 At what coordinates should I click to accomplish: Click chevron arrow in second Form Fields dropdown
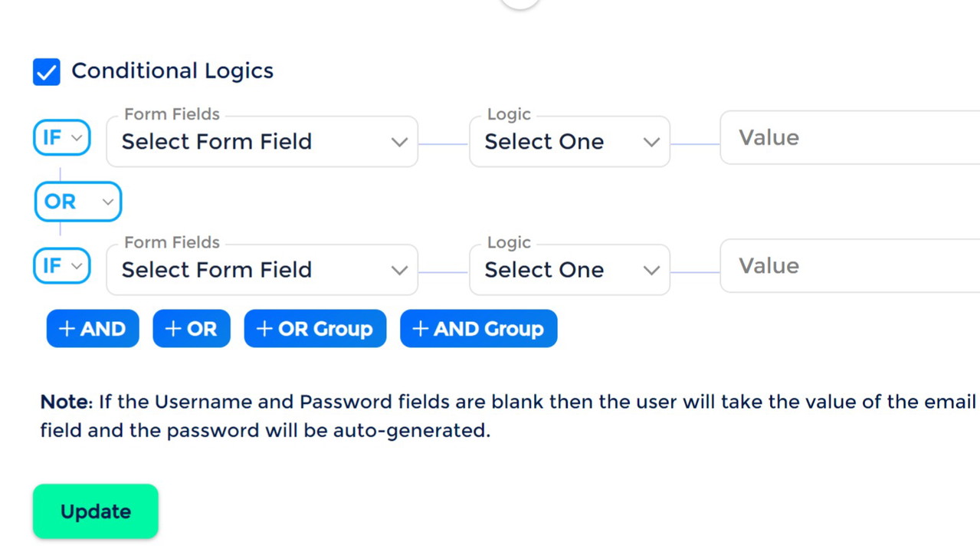coord(399,270)
